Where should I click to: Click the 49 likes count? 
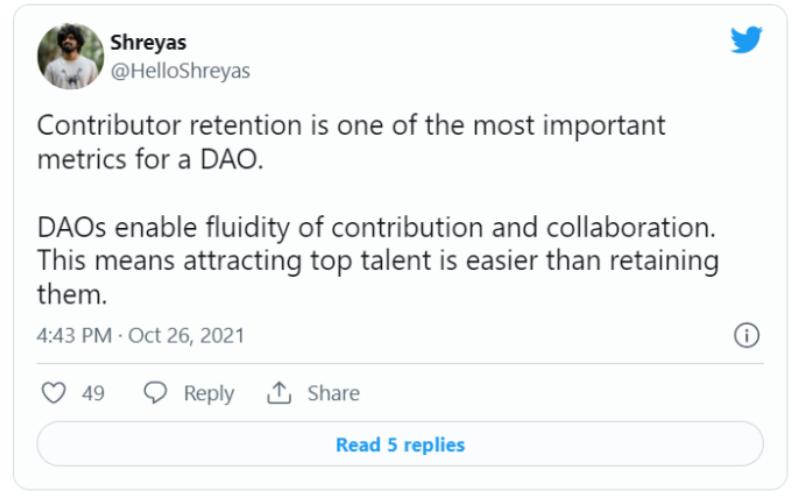pyautogui.click(x=93, y=393)
